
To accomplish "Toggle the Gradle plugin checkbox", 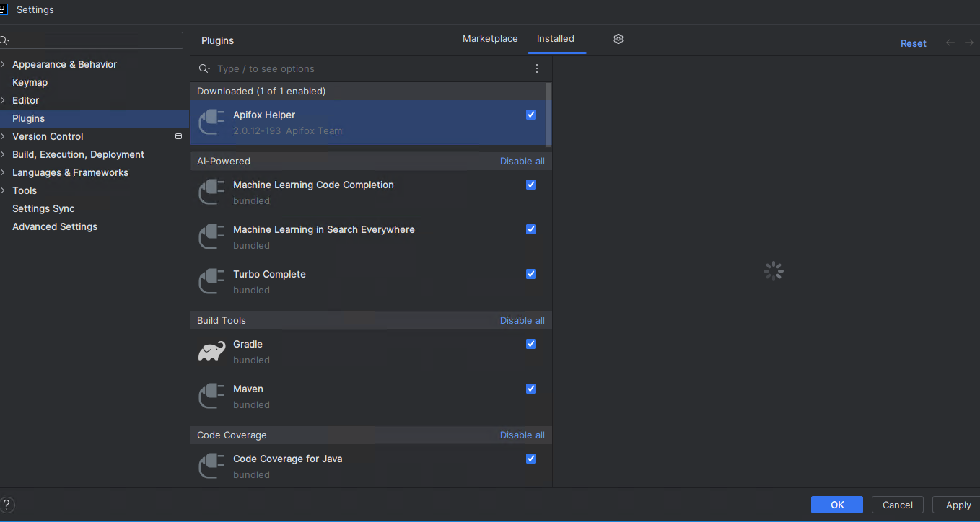I will (x=531, y=344).
